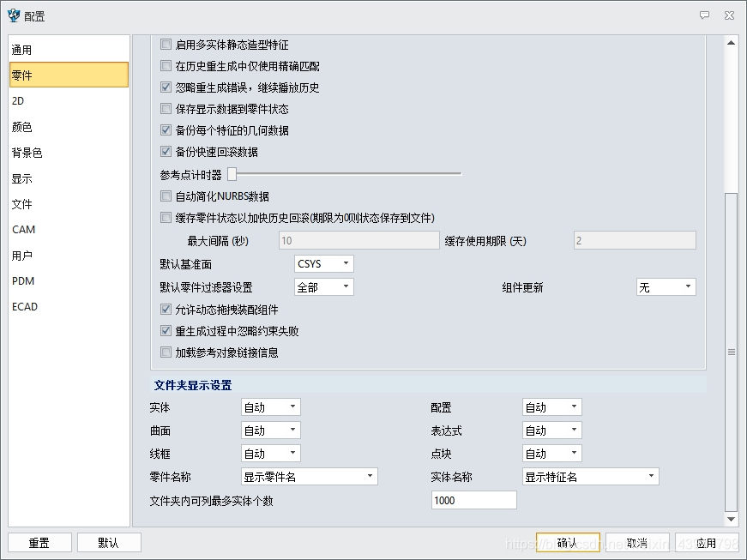Confirm settings with 确认 button
Screen dimensions: 747x560
point(568,543)
